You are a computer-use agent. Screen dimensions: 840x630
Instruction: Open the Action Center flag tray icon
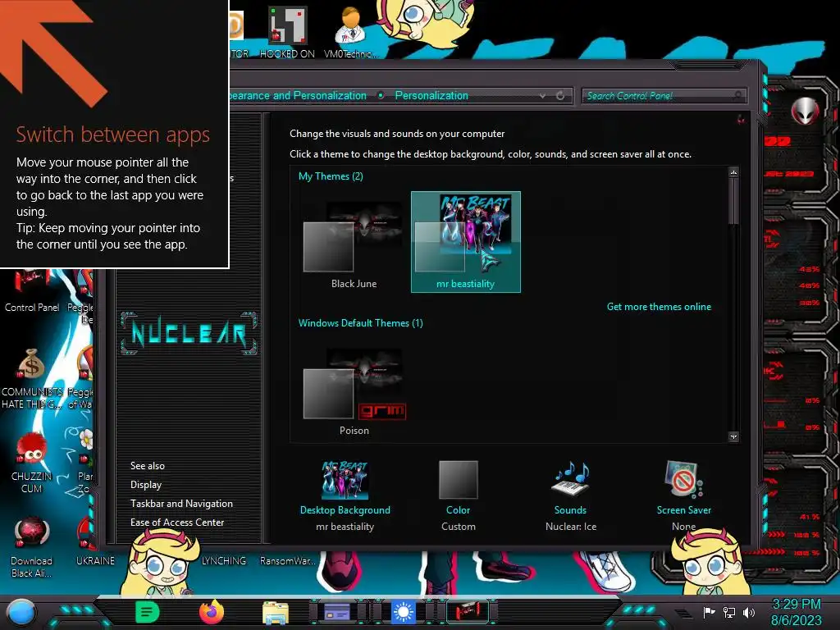710,612
